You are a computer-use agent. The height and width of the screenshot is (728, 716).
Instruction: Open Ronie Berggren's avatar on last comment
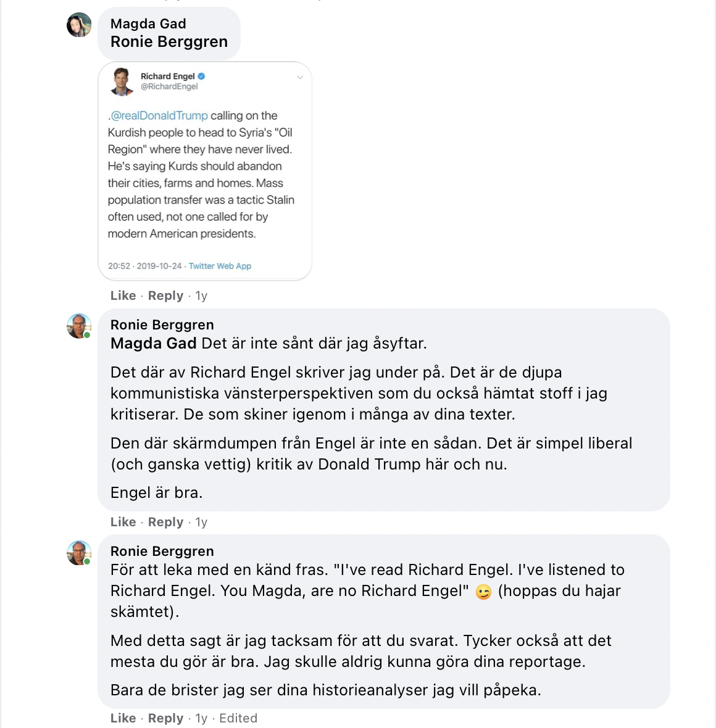79,553
